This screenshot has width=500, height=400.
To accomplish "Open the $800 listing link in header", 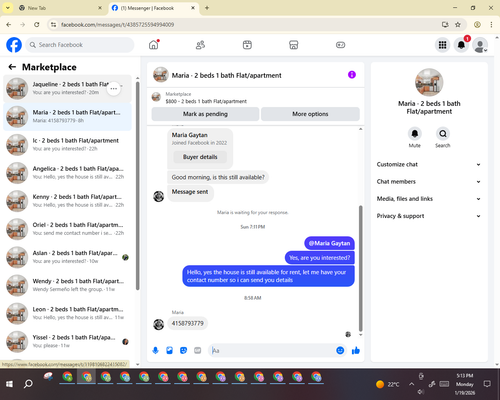I will [x=206, y=101].
